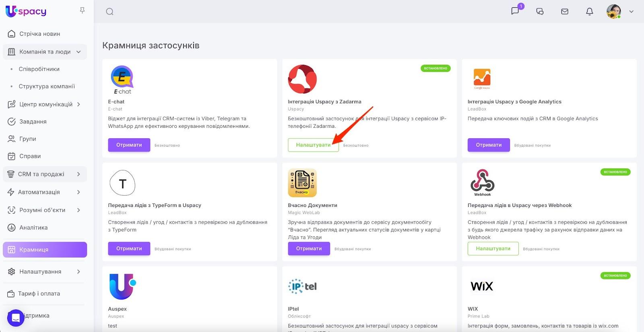Open Стрічка новин in sidebar

[39, 34]
